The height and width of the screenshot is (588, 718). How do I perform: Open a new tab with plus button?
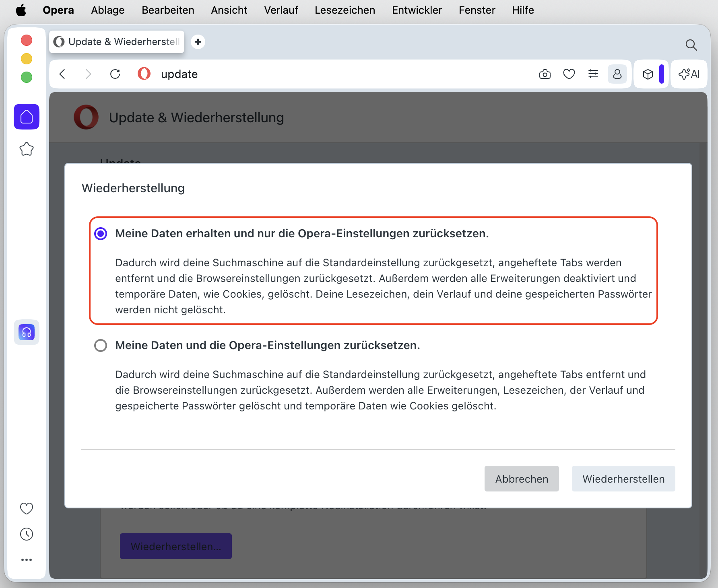tap(198, 42)
